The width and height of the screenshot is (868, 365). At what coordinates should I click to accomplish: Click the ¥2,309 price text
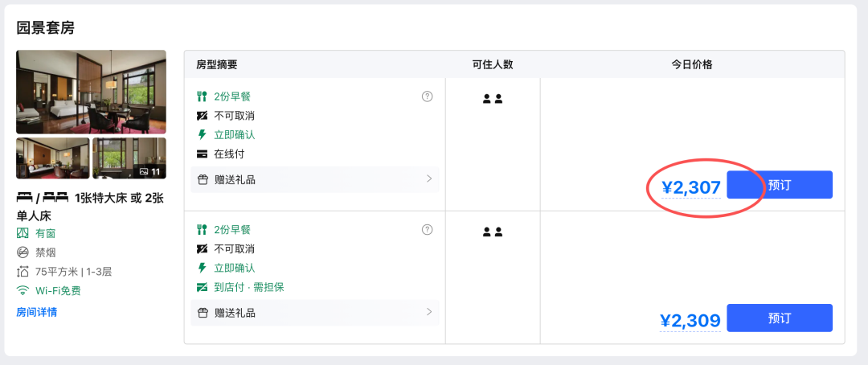click(690, 322)
